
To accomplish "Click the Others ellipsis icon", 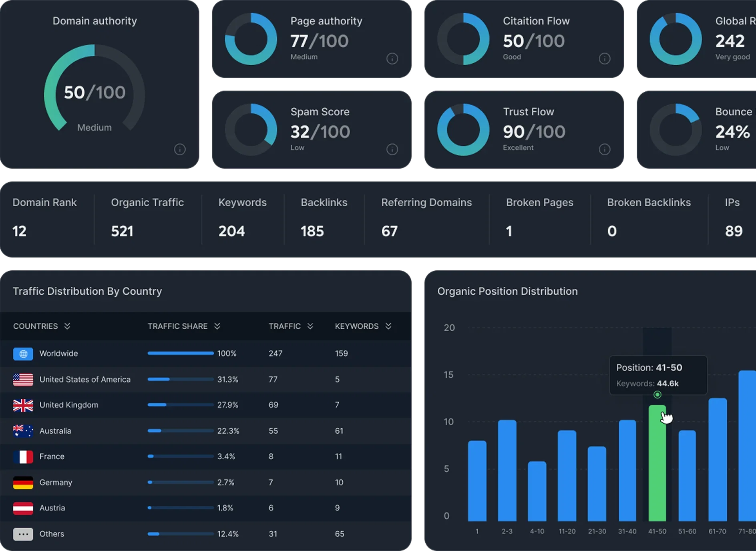I will click(23, 534).
